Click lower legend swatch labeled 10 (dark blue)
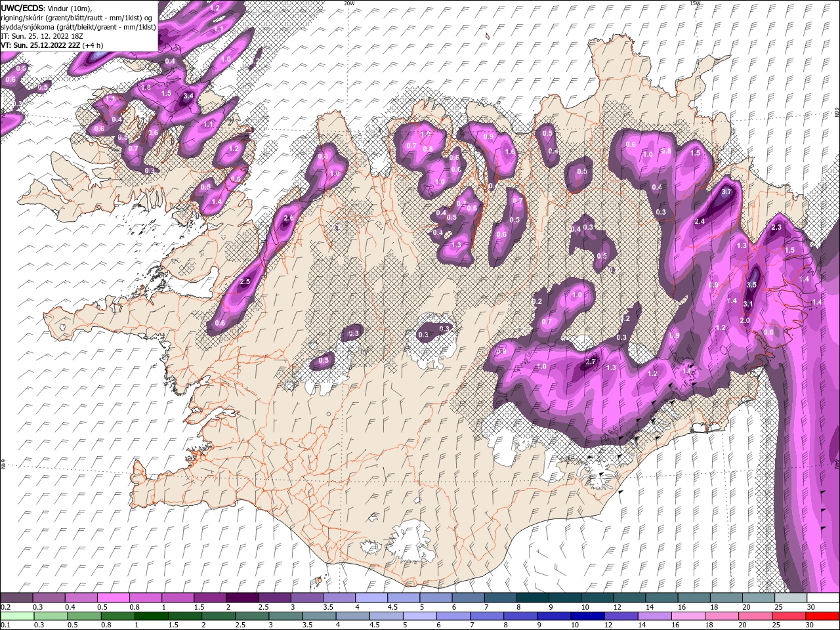840x630 pixels. click(588, 616)
